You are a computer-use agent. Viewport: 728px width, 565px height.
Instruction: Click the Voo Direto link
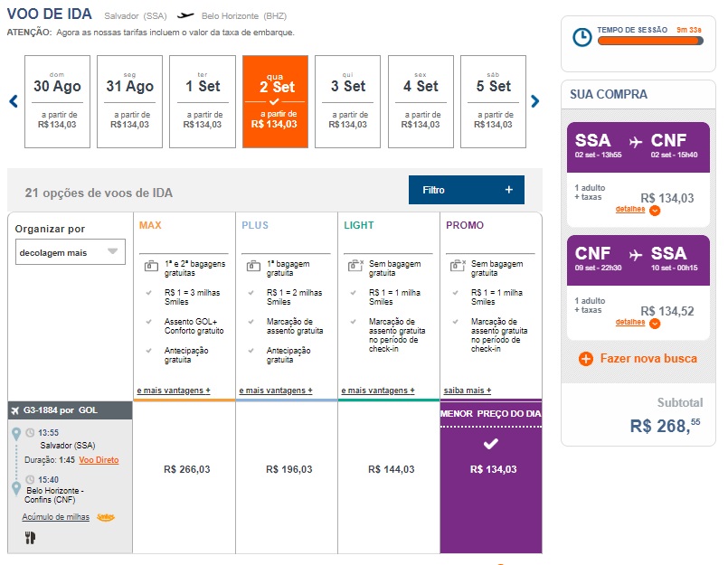pos(99,460)
